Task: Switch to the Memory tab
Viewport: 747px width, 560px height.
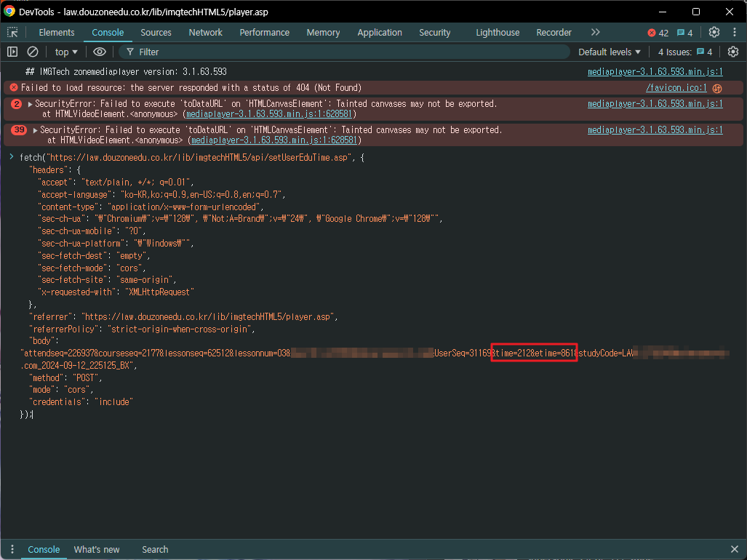Action: 323,33
